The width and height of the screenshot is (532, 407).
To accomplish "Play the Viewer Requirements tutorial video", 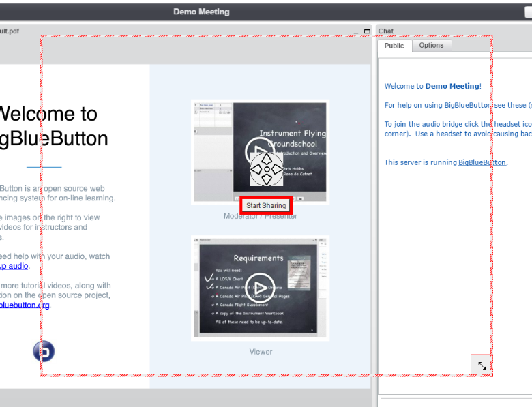I will pos(260,288).
